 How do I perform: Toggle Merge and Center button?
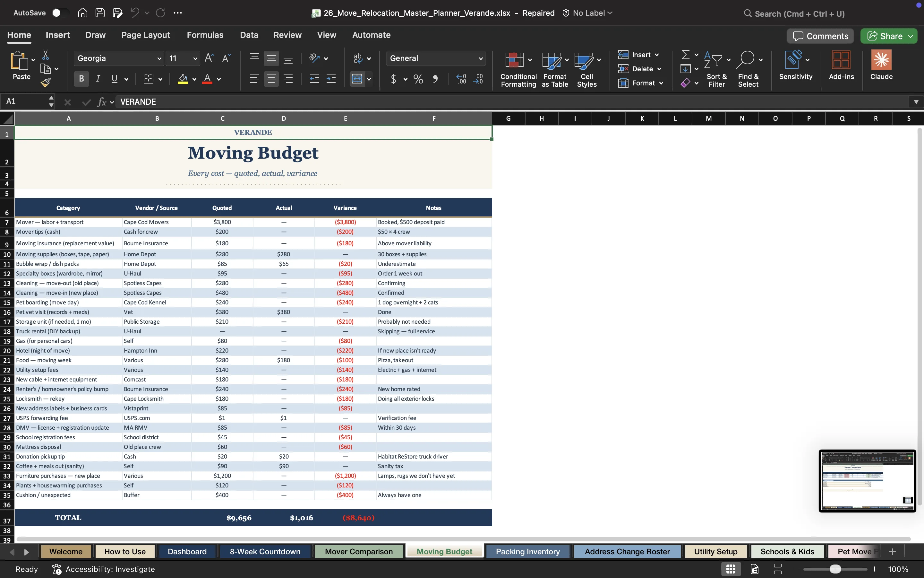[x=357, y=79]
